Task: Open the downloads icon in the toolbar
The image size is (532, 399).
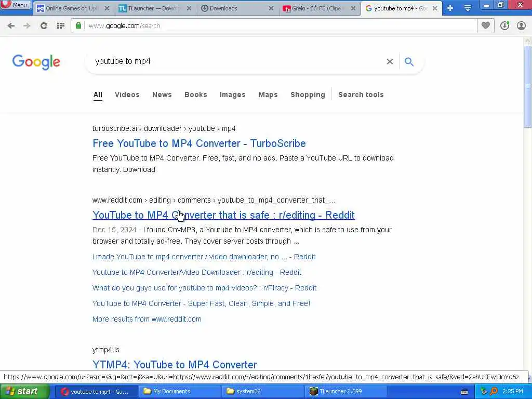Action: pos(505,26)
